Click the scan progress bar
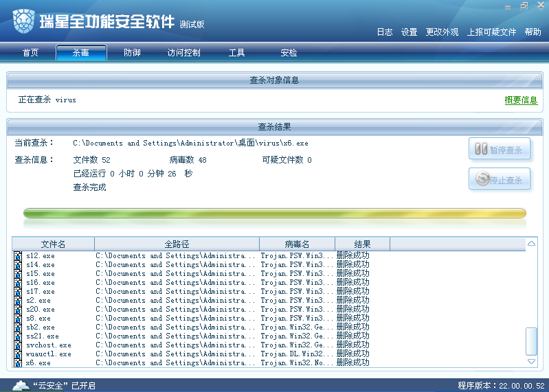549x392 pixels. [x=275, y=213]
